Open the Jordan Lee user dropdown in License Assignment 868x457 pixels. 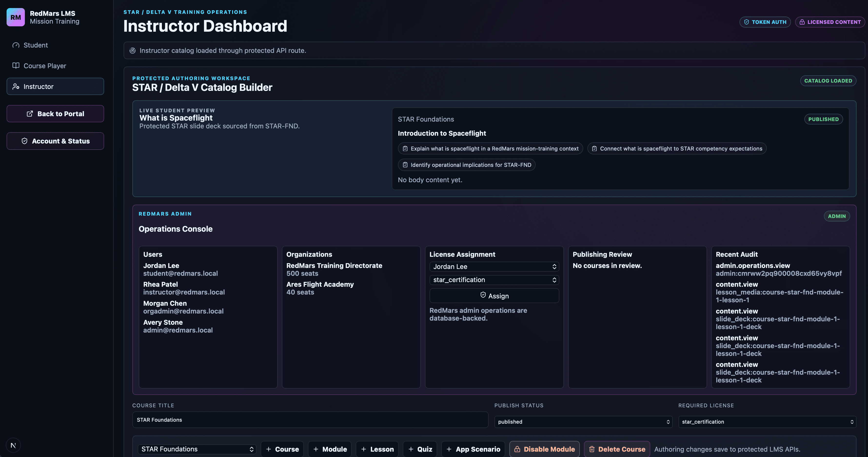[494, 267]
